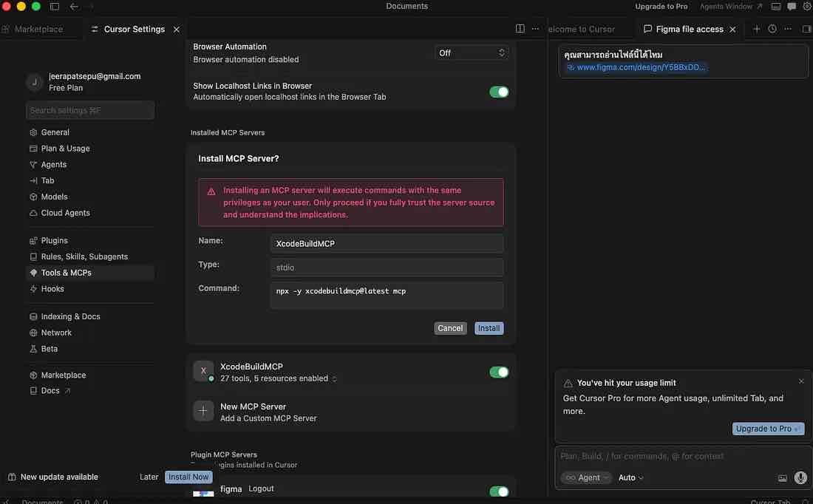Click the MCP server Name field
This screenshot has height=504, width=813.
387,244
